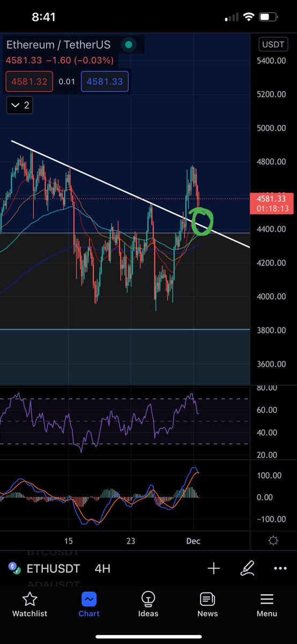
Task: Select the horizontal blue line near 3800
Action: click(x=125, y=329)
